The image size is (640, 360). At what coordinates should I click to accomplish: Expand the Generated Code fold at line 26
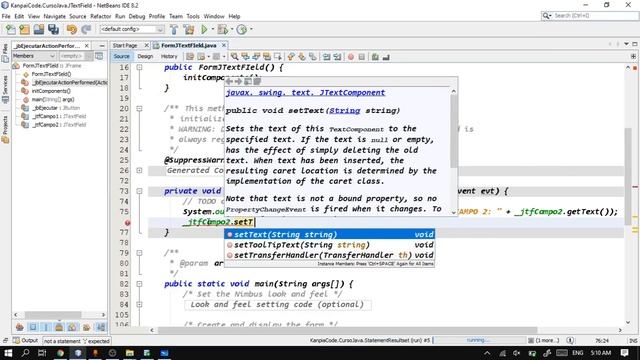click(139, 171)
